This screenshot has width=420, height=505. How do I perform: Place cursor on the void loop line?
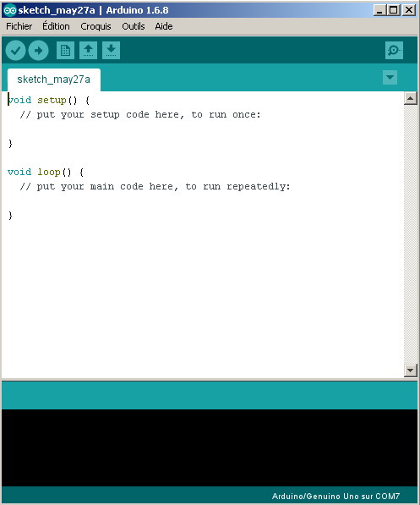[46, 172]
